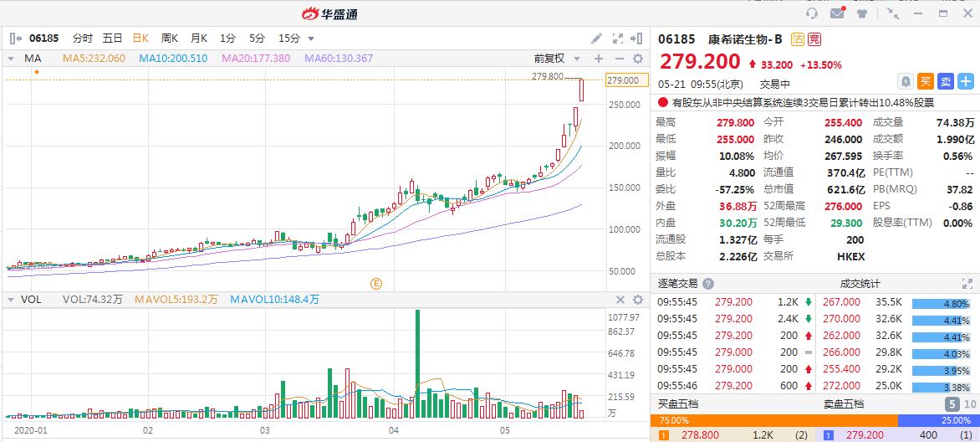Click the orange 75.00% bid ratio bar
This screenshot has width=980, height=442.
773,420
